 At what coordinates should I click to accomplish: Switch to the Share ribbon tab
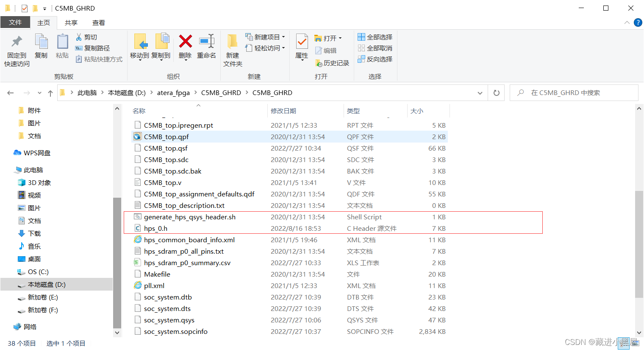click(71, 23)
